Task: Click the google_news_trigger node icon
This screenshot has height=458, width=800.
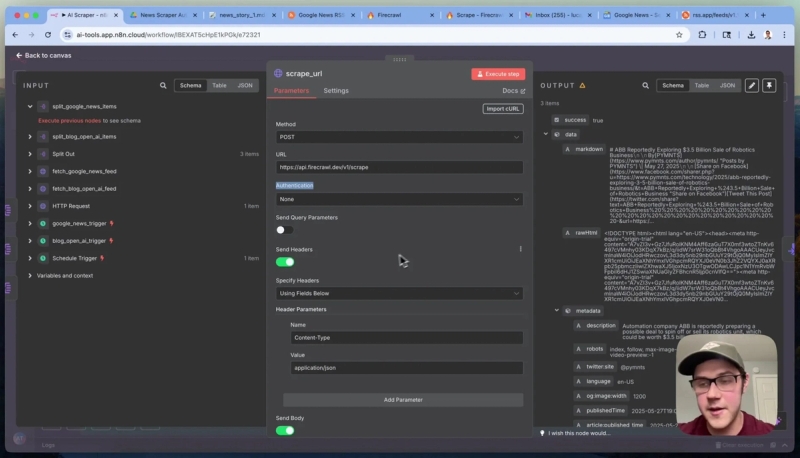Action: pos(43,223)
